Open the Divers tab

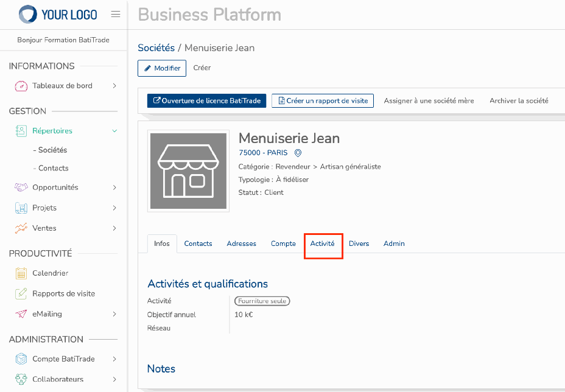tap(359, 243)
